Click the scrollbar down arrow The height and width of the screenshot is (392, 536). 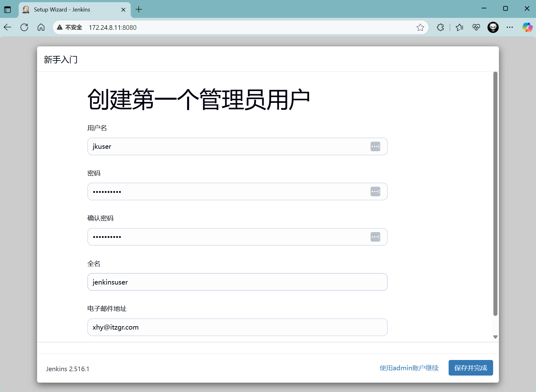point(495,337)
